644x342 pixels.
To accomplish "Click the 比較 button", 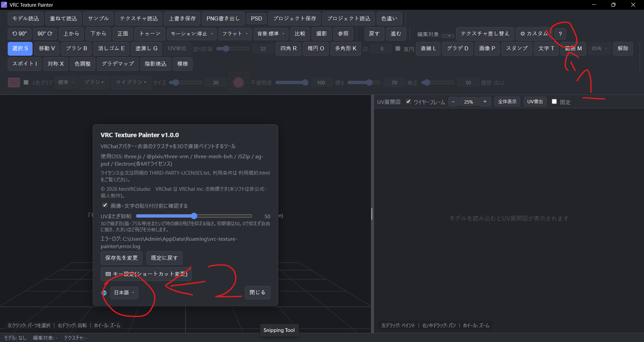I will point(300,34).
